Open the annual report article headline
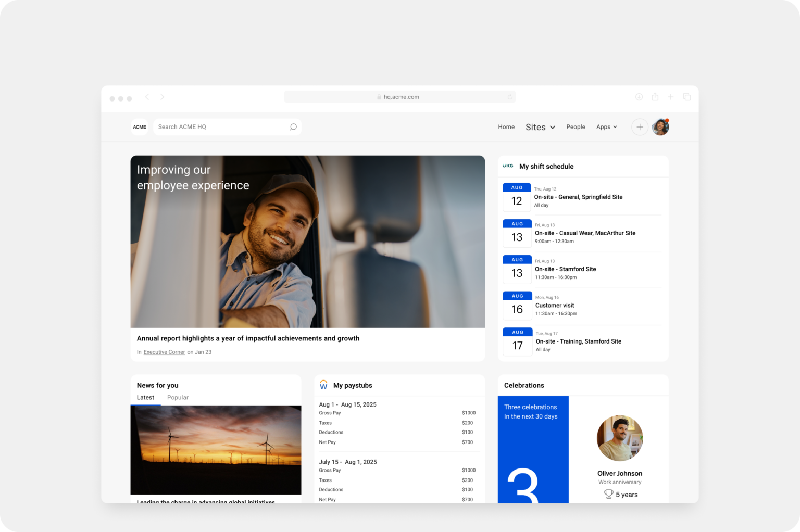Screen dimensions: 800x532 248,338
